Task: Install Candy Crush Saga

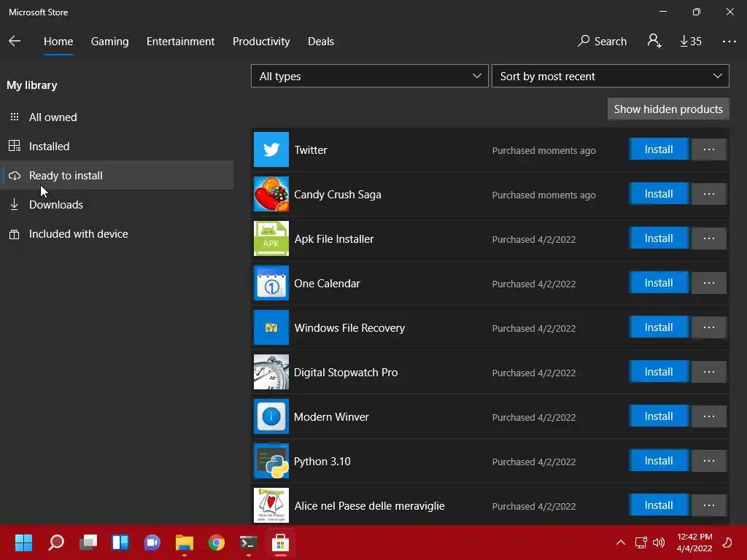Action: [x=659, y=194]
